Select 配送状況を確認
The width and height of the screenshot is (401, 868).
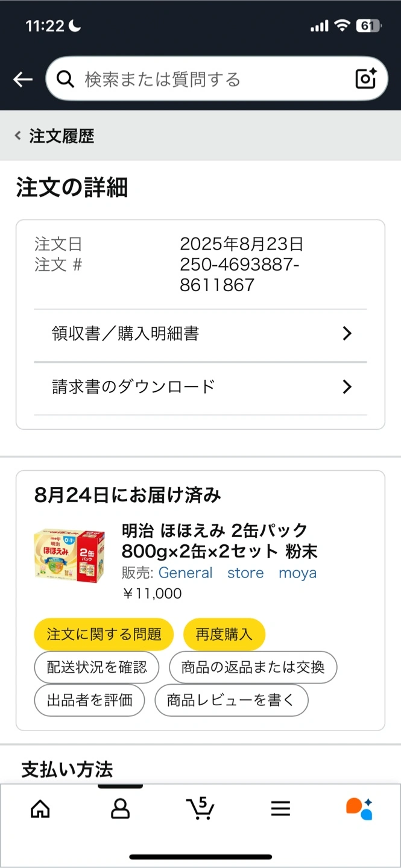96,667
